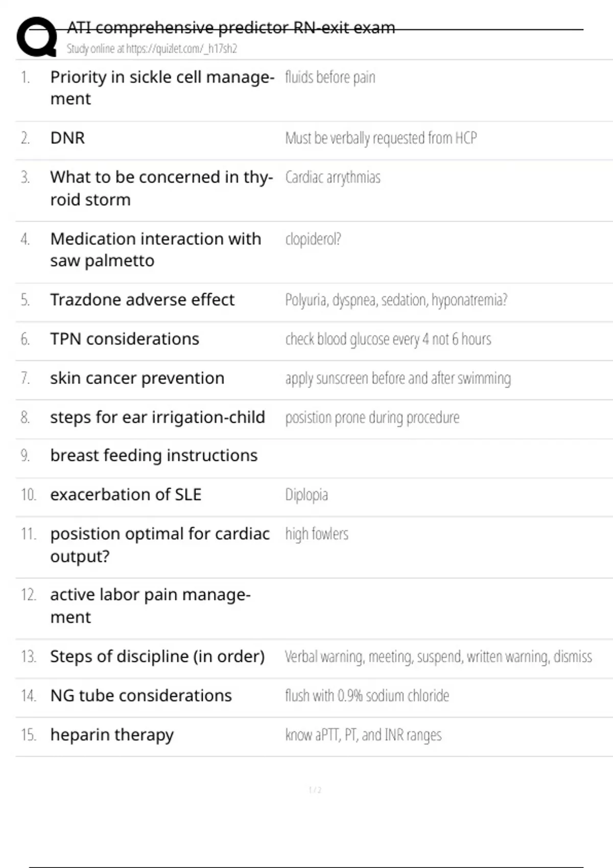Click the Quizlet Q logo icon
This screenshot has width=613, height=868.
37,37
